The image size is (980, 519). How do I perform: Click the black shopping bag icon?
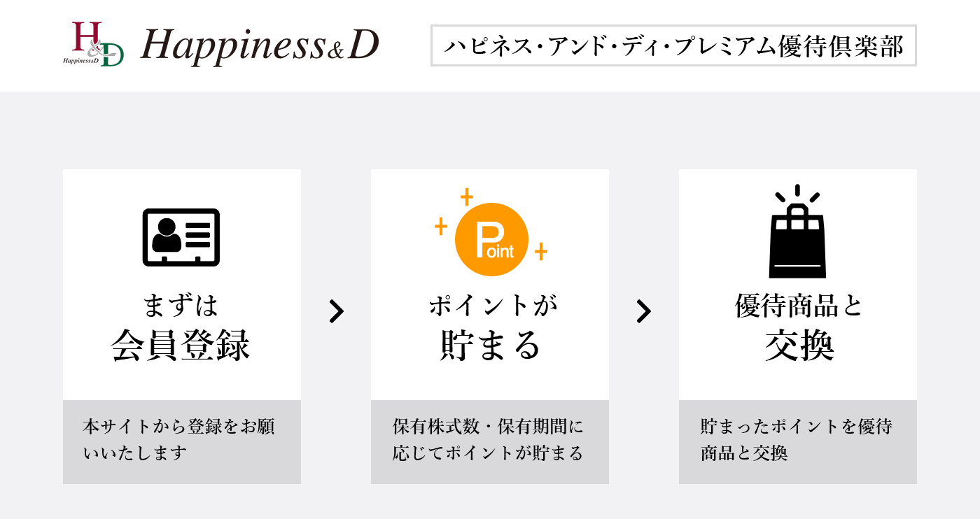tap(797, 232)
